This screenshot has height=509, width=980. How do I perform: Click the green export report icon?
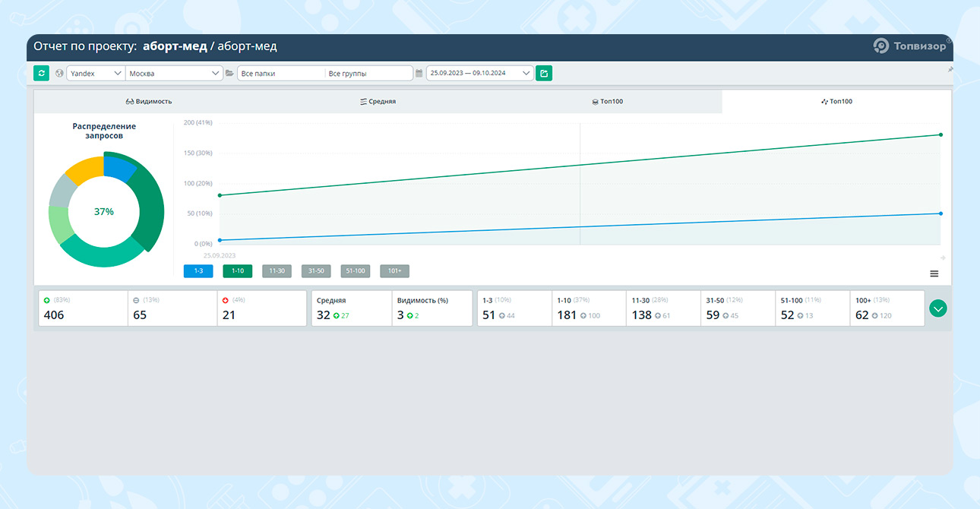pos(544,74)
